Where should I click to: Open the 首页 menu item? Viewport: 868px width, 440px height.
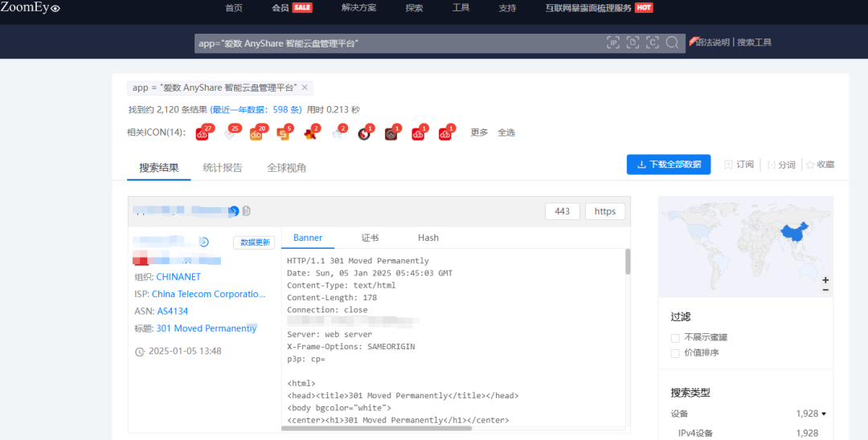point(234,8)
